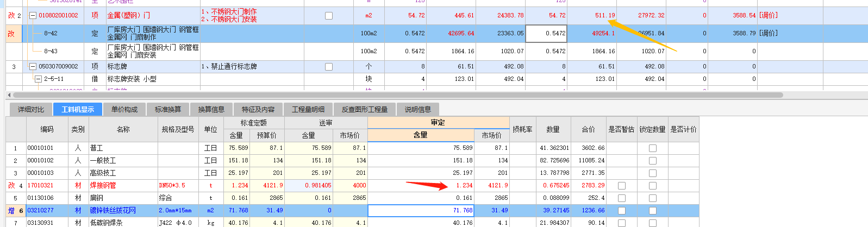Select the 8-42 quota row code

51,33
